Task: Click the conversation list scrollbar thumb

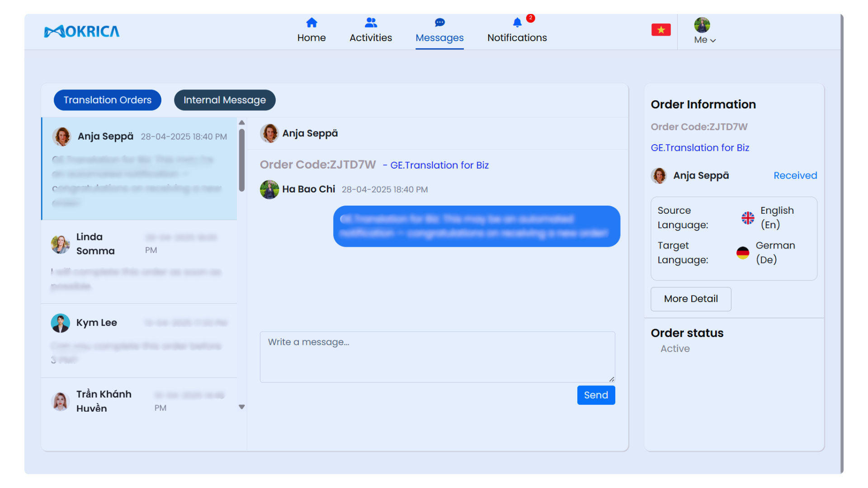Action: tap(242, 160)
